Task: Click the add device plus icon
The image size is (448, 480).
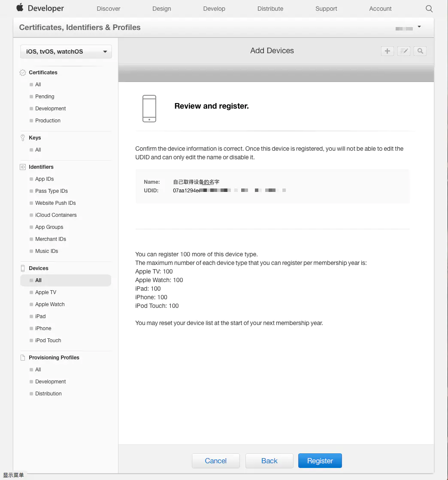Action: coord(387,51)
